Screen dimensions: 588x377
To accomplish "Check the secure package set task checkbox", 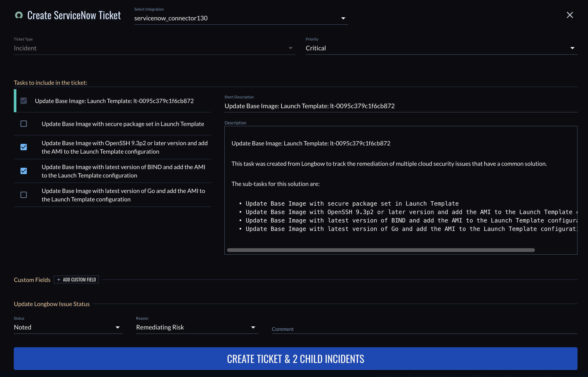I will click(x=24, y=124).
